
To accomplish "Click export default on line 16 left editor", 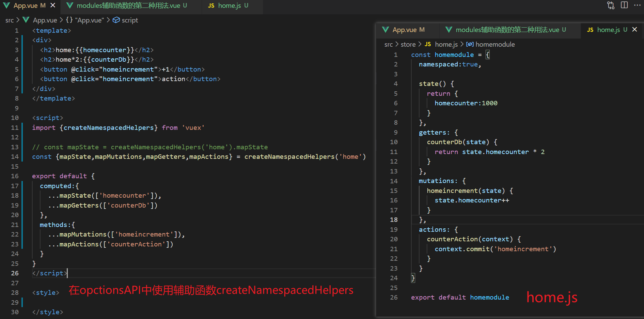I will pos(59,176).
